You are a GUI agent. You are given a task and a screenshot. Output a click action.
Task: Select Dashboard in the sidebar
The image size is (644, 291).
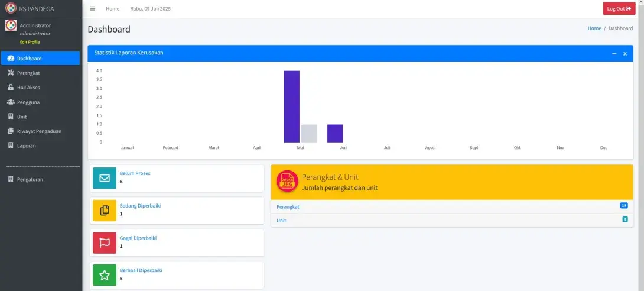pyautogui.click(x=40, y=59)
